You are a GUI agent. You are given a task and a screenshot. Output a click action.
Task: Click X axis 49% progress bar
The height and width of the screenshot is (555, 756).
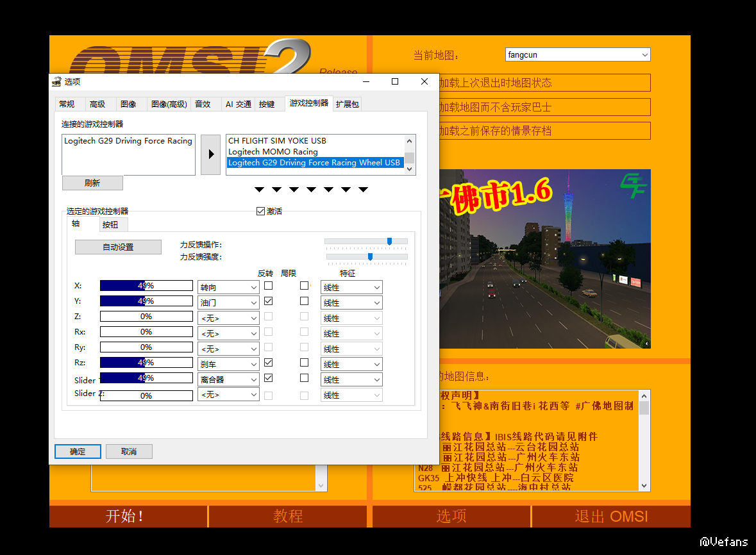[146, 286]
